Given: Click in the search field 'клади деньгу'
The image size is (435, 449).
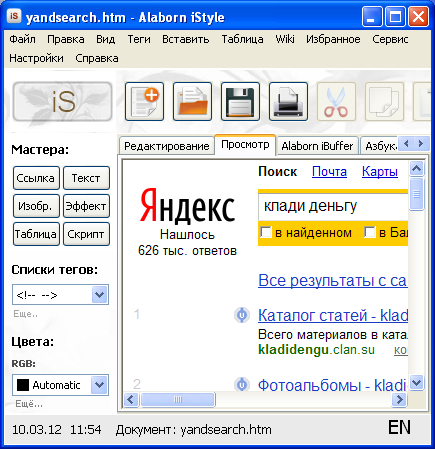Looking at the screenshot, I should click(333, 207).
